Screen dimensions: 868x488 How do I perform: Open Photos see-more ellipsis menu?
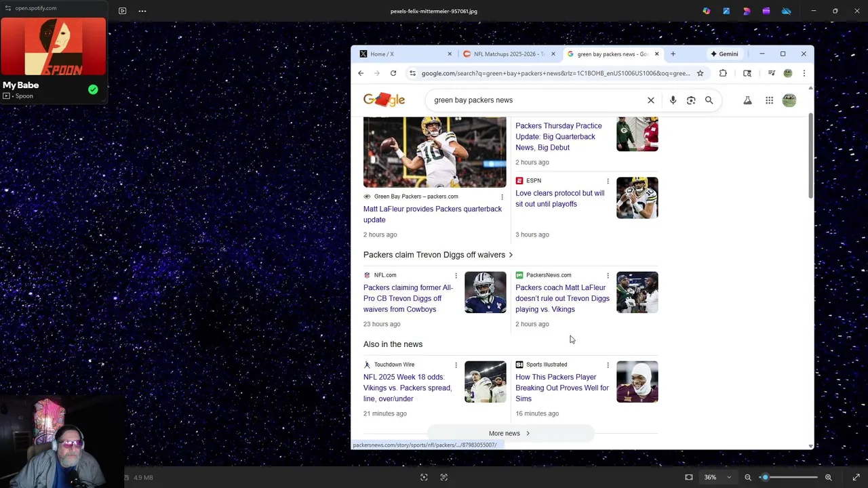pos(142,11)
